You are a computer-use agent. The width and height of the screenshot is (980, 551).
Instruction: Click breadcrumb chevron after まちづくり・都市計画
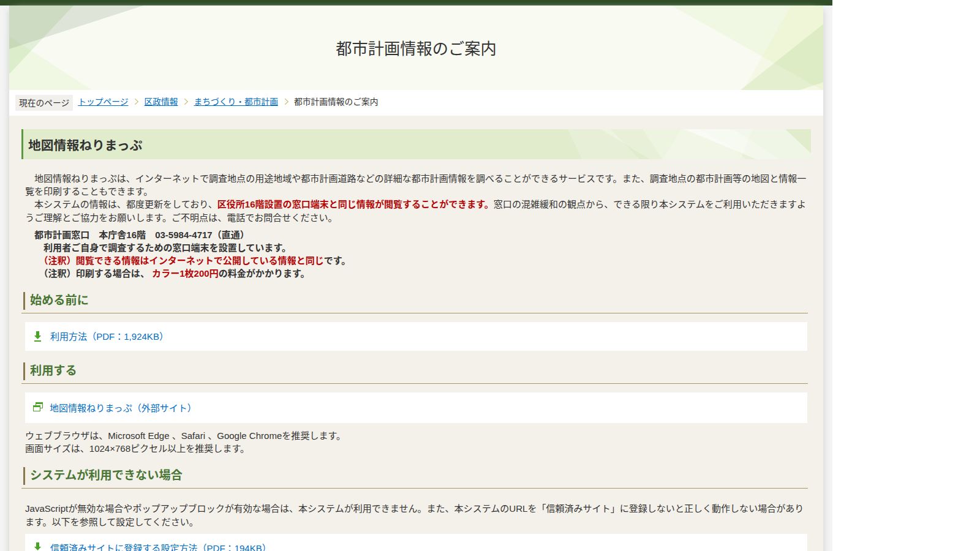tap(286, 102)
